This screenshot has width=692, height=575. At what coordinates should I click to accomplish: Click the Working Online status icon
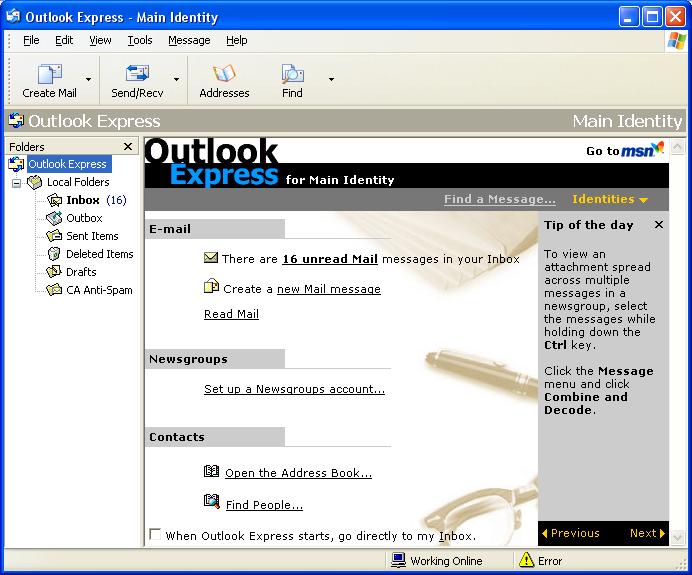pos(399,560)
